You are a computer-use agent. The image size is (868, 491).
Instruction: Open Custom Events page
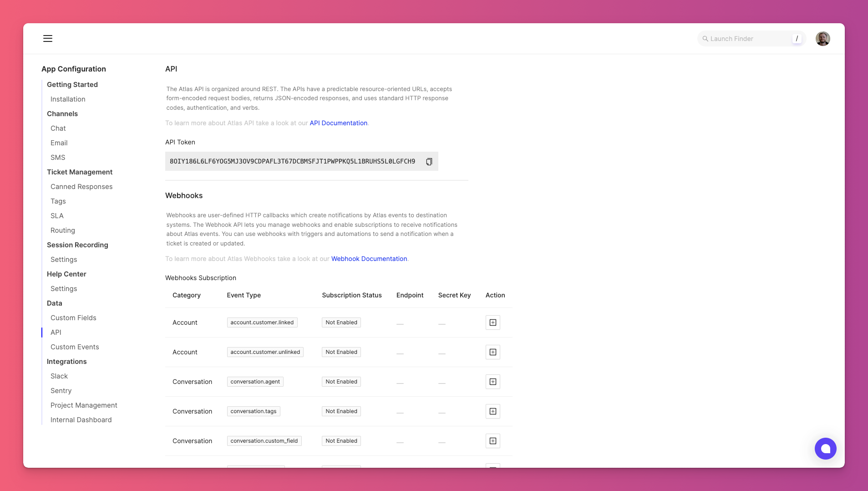(75, 347)
